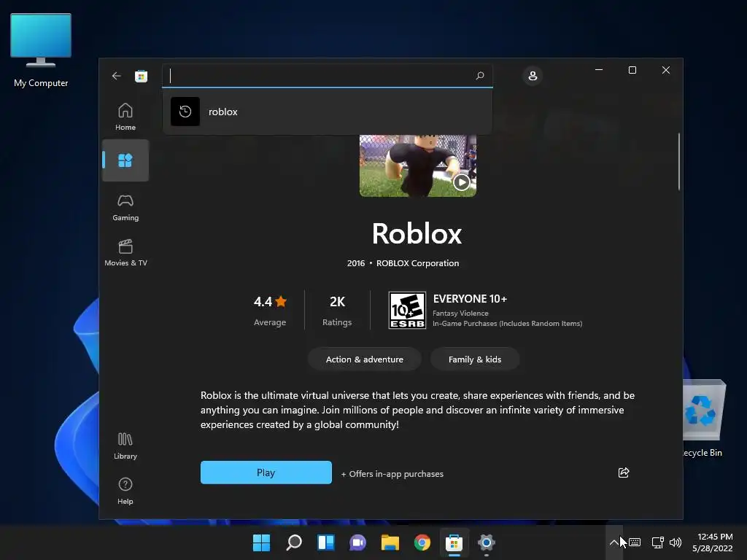Click the Microsoft Store logo icon

click(x=141, y=76)
